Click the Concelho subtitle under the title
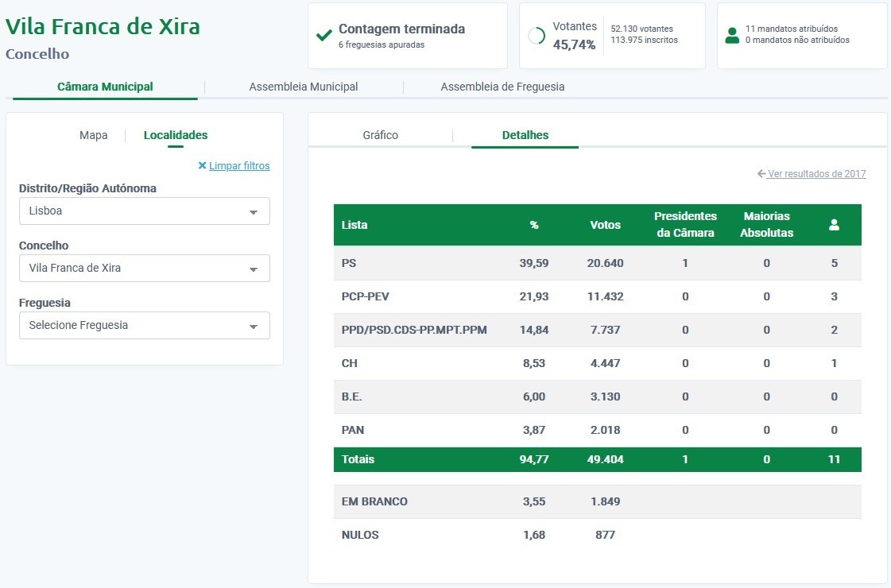891x588 pixels. [x=37, y=54]
